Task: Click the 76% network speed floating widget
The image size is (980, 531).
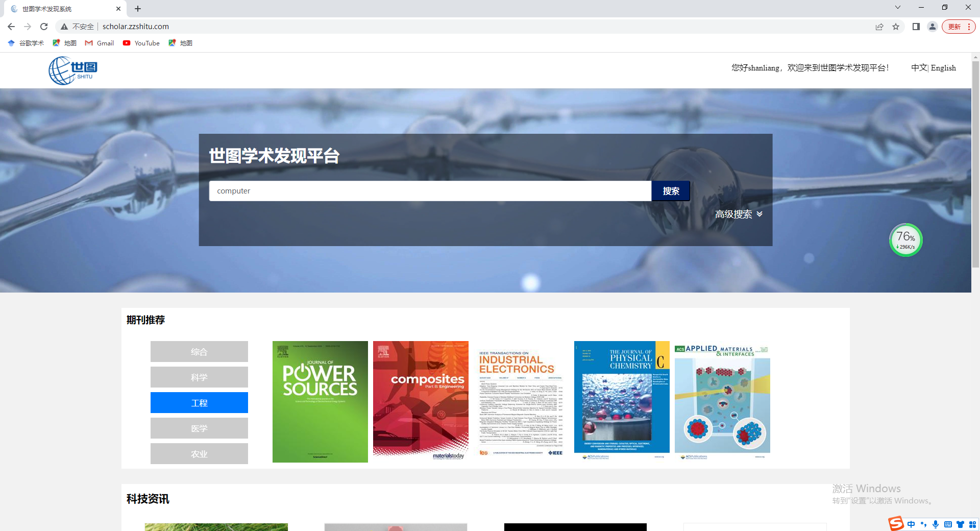Action: (905, 240)
